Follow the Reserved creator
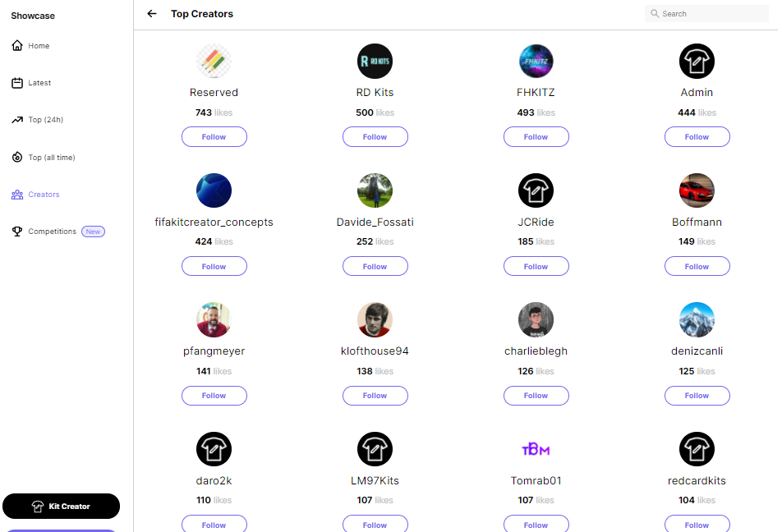The height and width of the screenshot is (532, 782). pyautogui.click(x=214, y=137)
